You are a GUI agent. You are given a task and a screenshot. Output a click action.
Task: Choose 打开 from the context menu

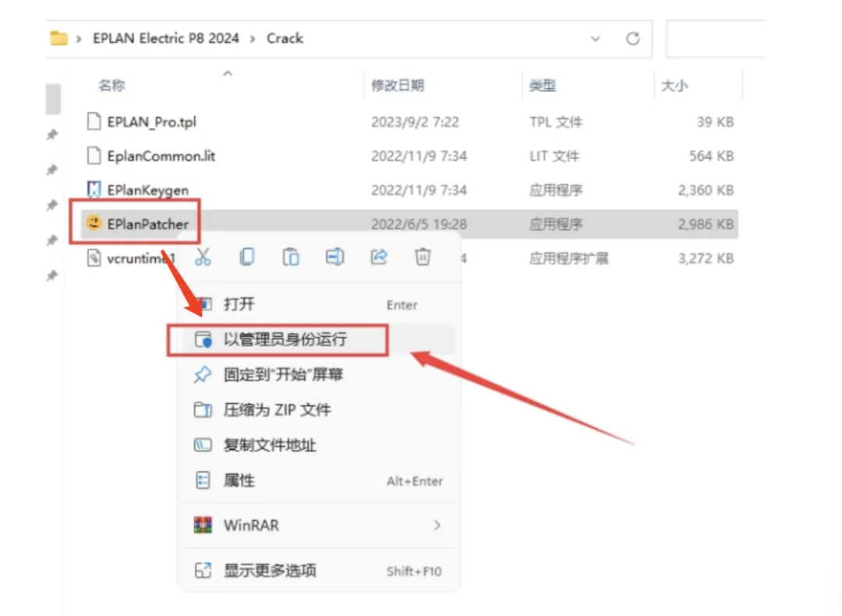click(x=319, y=305)
